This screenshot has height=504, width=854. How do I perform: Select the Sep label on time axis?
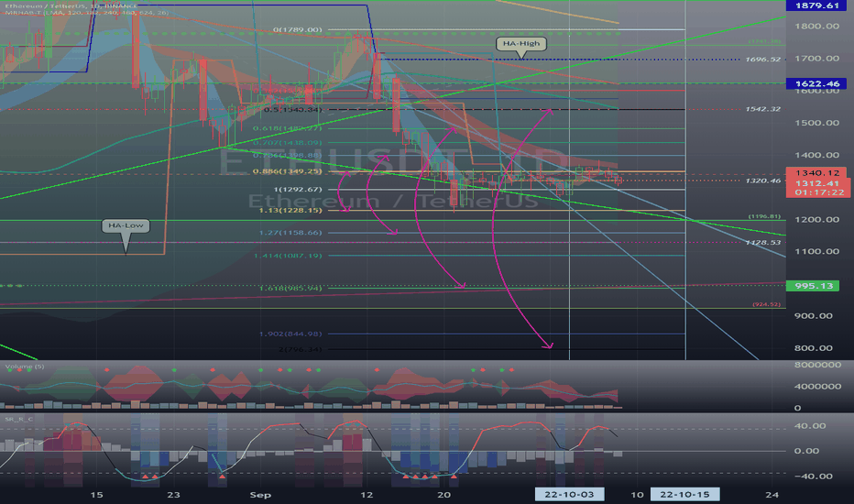(x=260, y=495)
